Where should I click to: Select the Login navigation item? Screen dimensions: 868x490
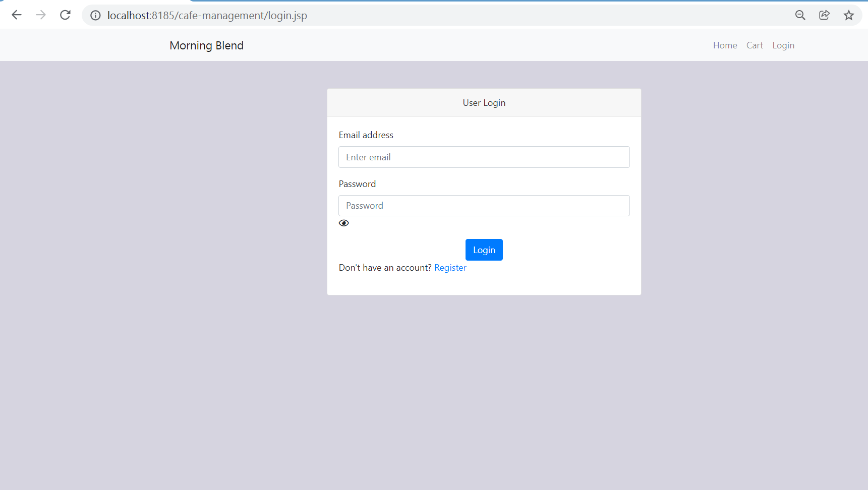click(783, 45)
